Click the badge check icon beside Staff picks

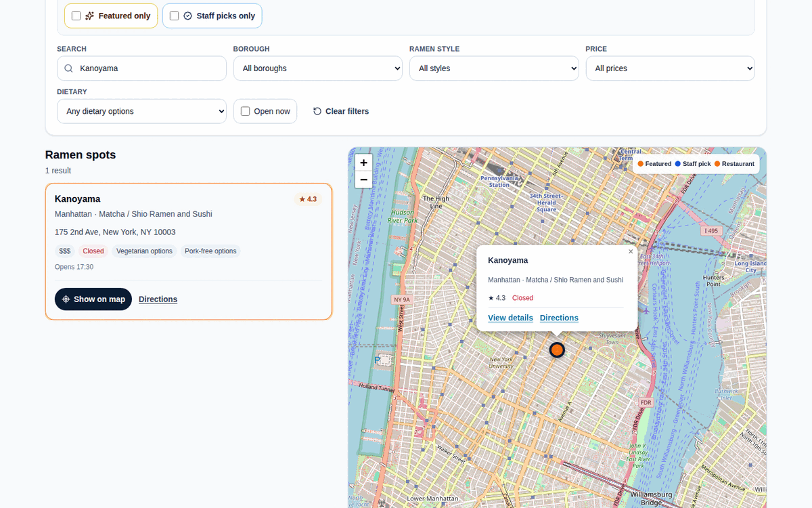pos(188,16)
